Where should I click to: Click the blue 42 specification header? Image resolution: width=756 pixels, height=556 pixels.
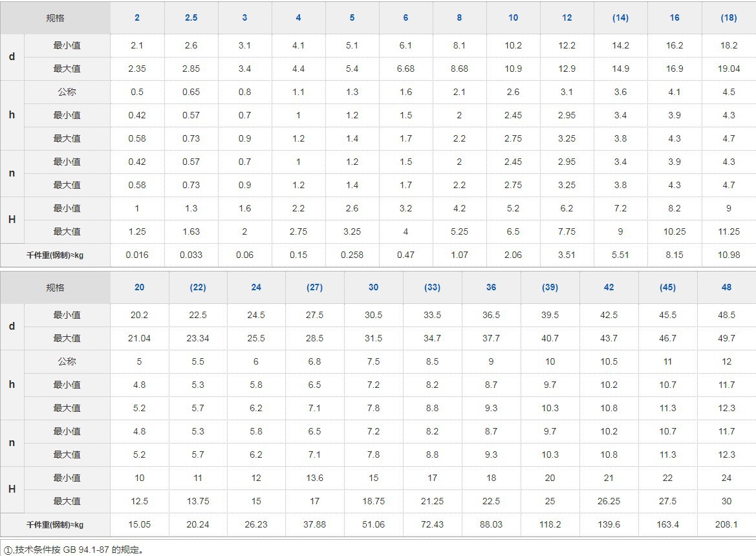(x=609, y=287)
